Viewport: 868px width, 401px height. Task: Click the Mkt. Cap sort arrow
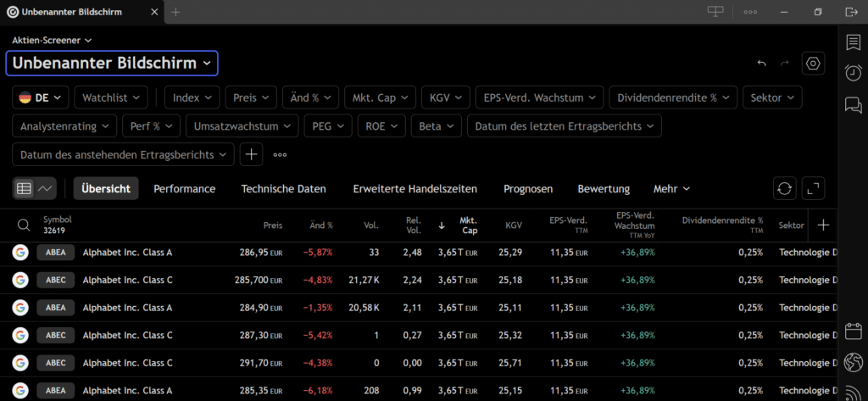442,226
